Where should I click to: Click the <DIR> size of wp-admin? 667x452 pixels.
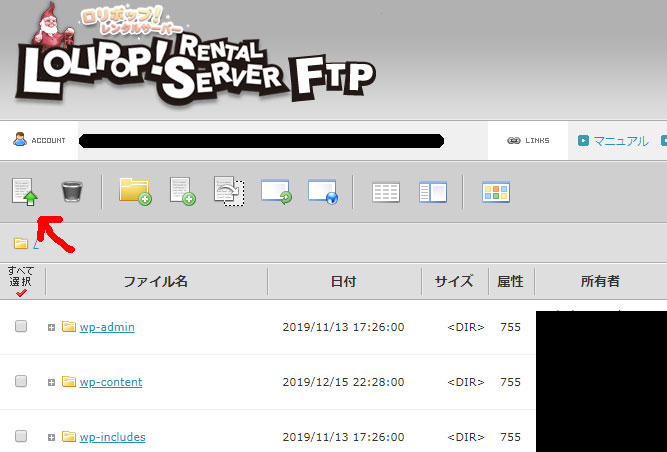(466, 327)
